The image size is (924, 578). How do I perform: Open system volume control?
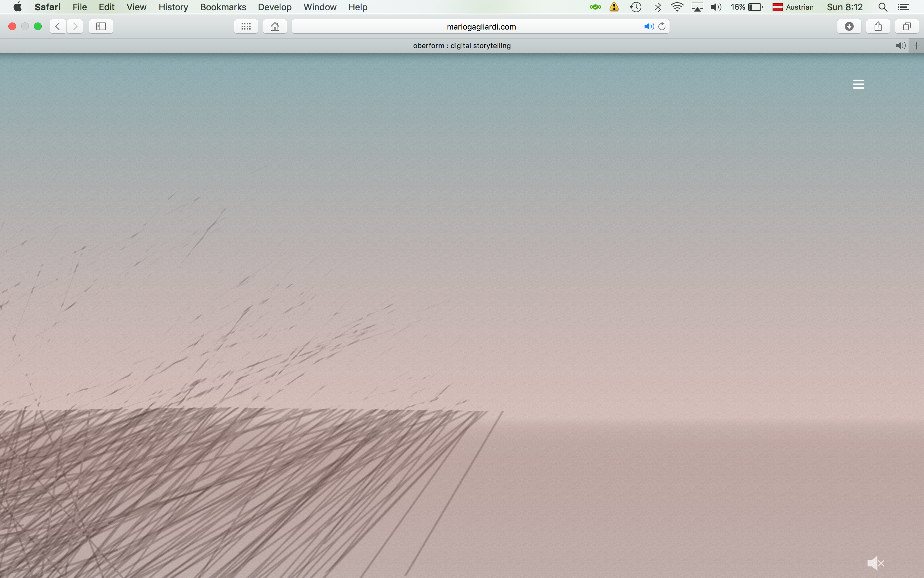click(x=716, y=7)
